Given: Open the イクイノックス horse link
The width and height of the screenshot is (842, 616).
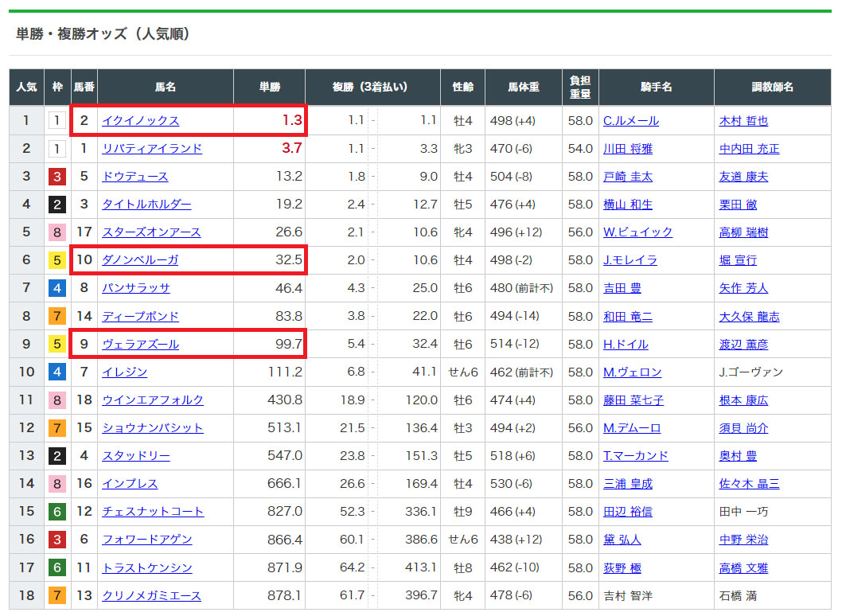Looking at the screenshot, I should pyautogui.click(x=140, y=121).
